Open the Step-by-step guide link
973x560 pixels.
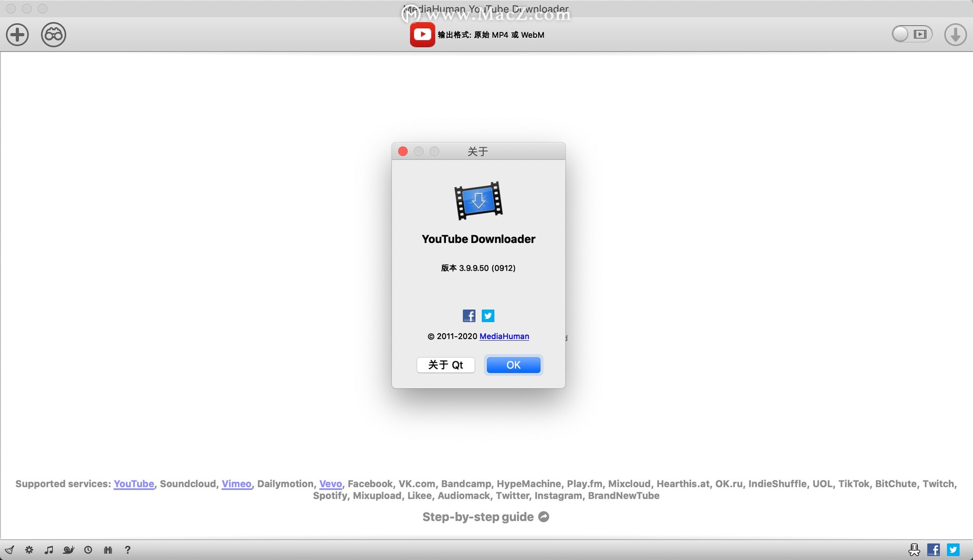pyautogui.click(x=485, y=517)
